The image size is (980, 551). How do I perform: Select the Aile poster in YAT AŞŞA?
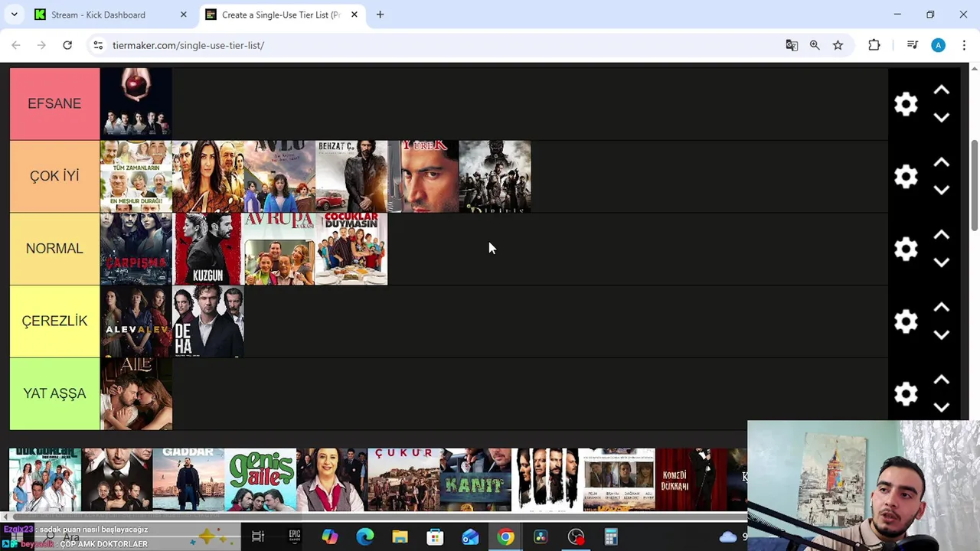pos(136,393)
